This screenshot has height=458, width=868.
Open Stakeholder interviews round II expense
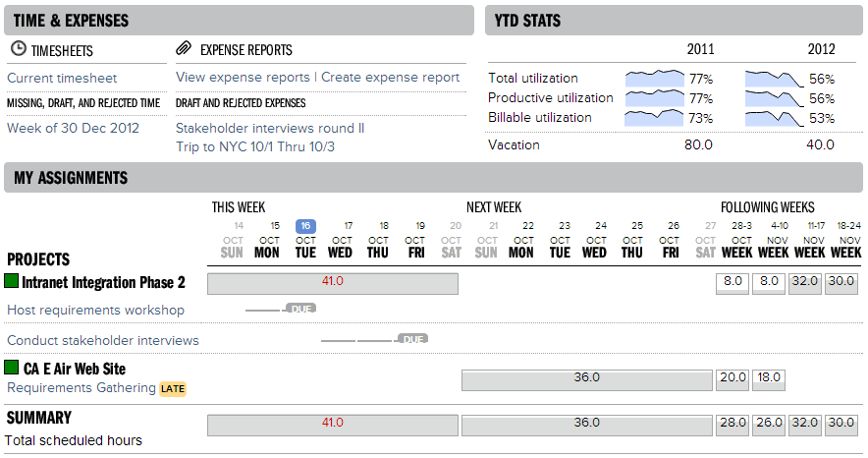tap(270, 128)
